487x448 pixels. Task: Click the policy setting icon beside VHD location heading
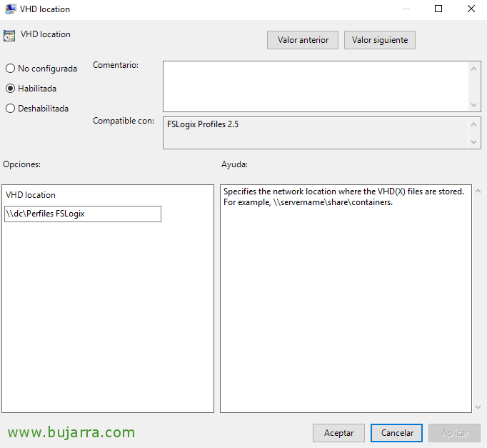[9, 35]
